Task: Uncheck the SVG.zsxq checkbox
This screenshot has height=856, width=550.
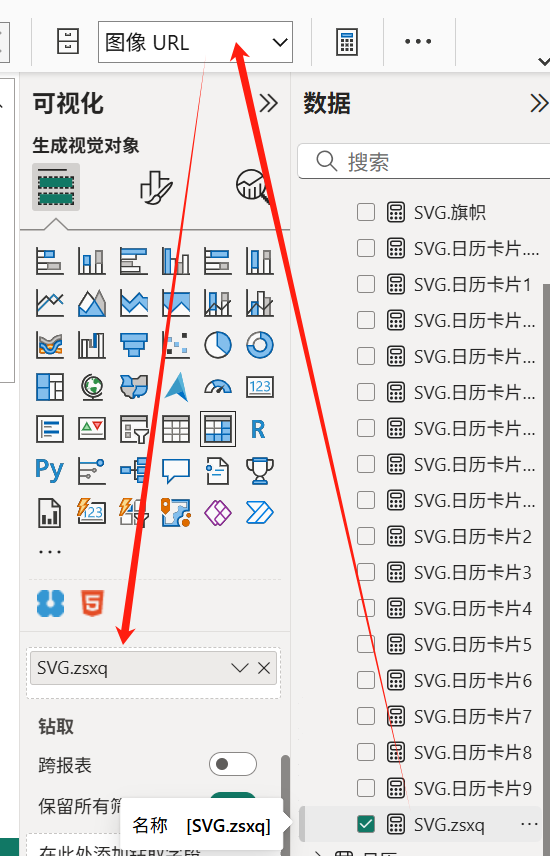Action: click(366, 824)
